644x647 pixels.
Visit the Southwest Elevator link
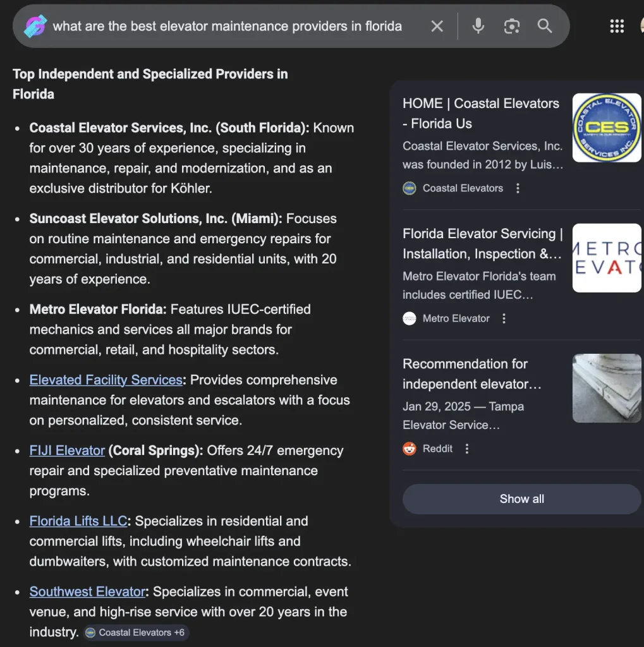[x=87, y=592]
